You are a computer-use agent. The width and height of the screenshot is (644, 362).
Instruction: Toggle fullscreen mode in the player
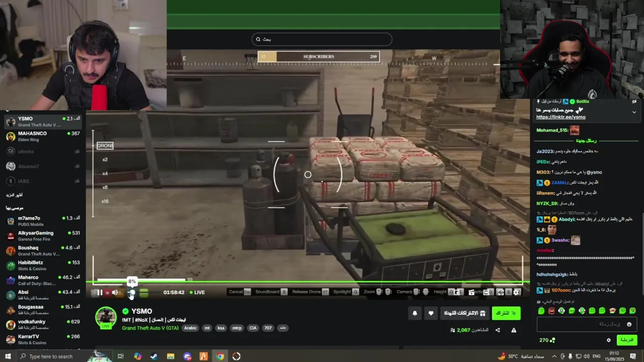coord(501,292)
